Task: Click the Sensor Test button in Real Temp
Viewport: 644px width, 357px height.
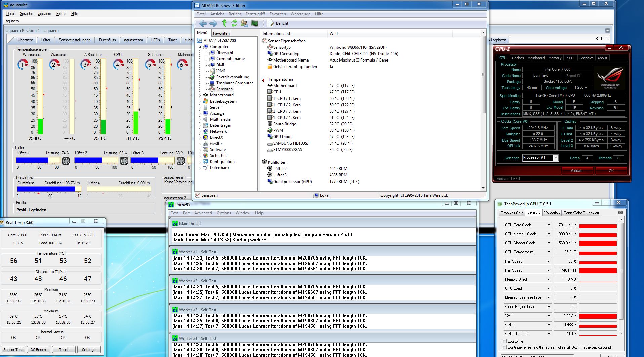Action: point(13,350)
